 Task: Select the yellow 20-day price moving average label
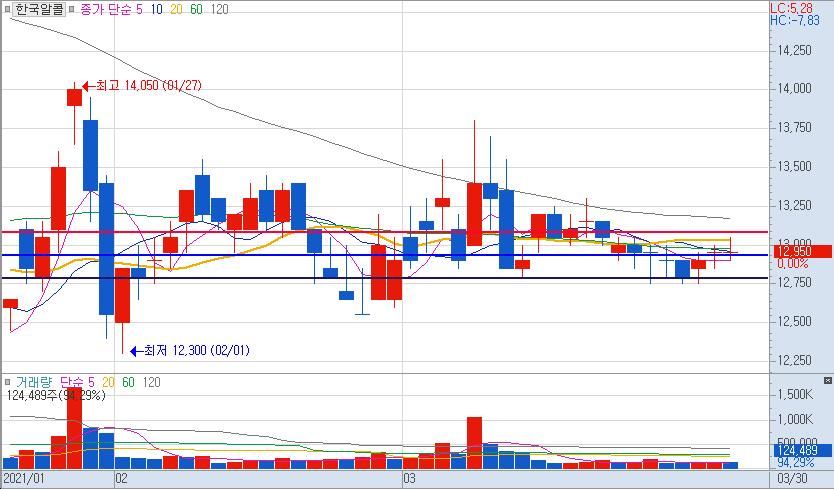click(176, 9)
